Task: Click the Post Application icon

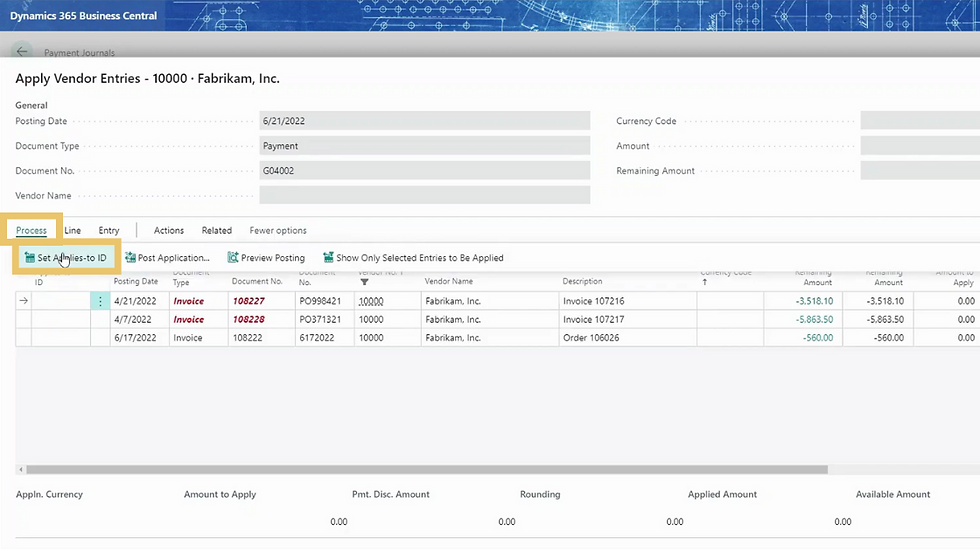Action: point(130,257)
